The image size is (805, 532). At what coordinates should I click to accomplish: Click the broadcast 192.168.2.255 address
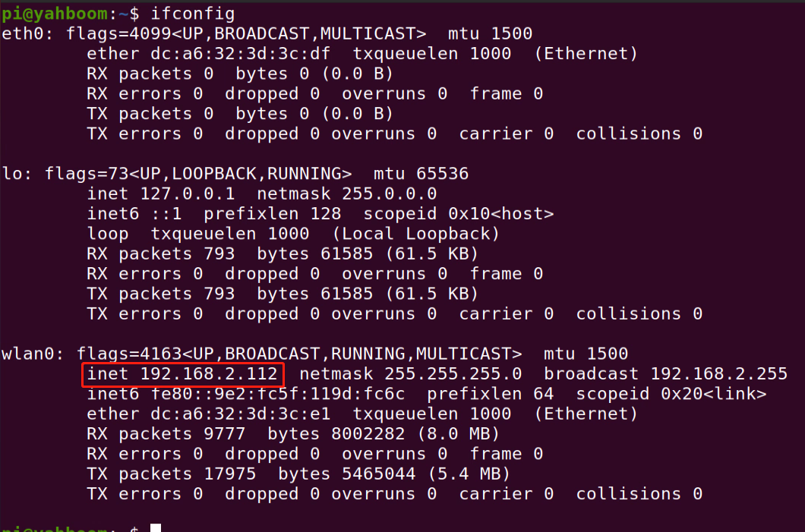[665, 374]
